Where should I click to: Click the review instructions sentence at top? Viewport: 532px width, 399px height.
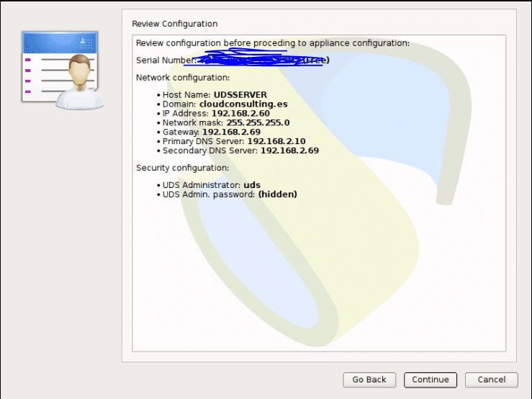point(272,43)
